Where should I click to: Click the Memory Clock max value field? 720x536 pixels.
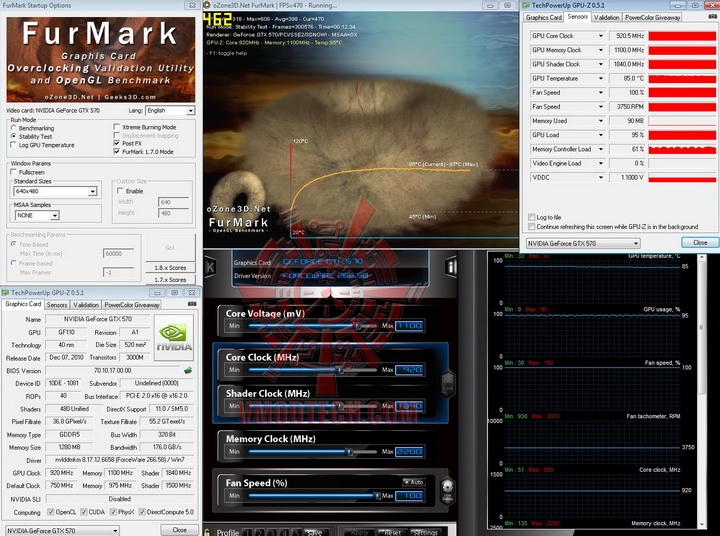410,453
